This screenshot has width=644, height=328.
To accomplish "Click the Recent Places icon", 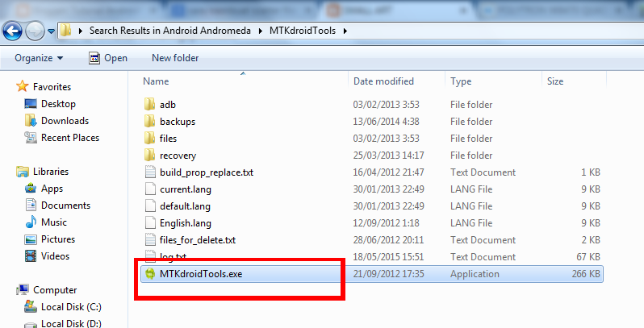I will [31, 137].
